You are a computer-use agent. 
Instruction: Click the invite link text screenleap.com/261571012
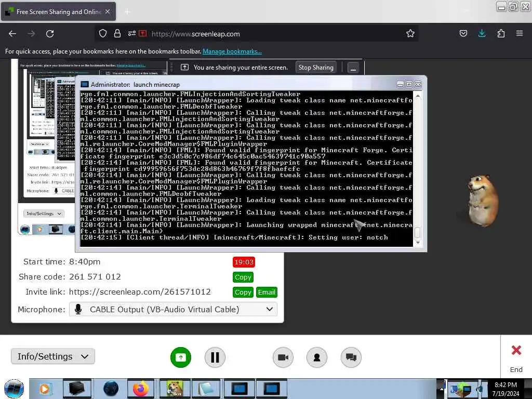[x=140, y=292]
